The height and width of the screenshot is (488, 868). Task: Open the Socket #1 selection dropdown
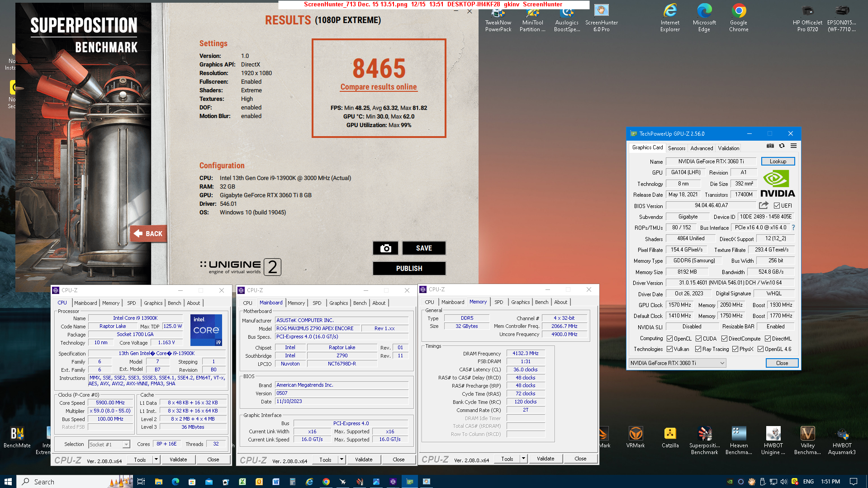point(109,444)
